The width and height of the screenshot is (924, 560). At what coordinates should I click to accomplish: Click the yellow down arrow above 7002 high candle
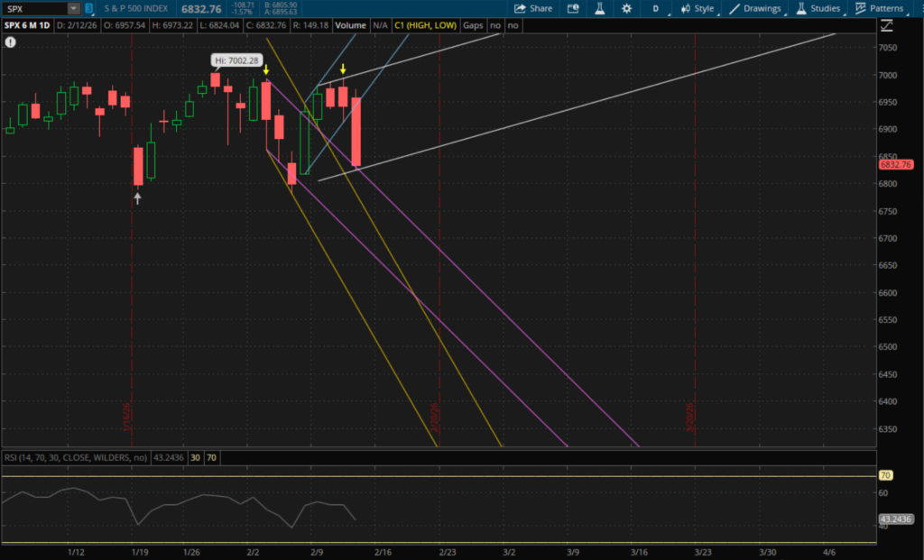[x=266, y=69]
